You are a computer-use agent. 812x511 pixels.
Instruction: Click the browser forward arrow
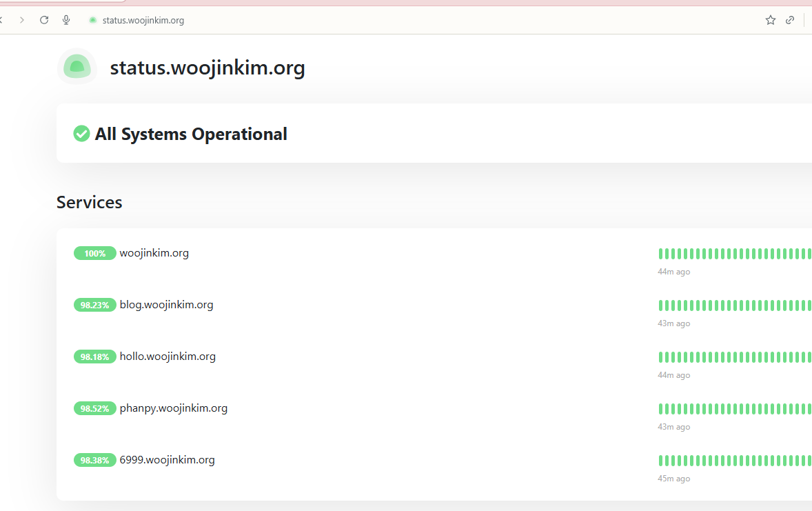tap(22, 20)
